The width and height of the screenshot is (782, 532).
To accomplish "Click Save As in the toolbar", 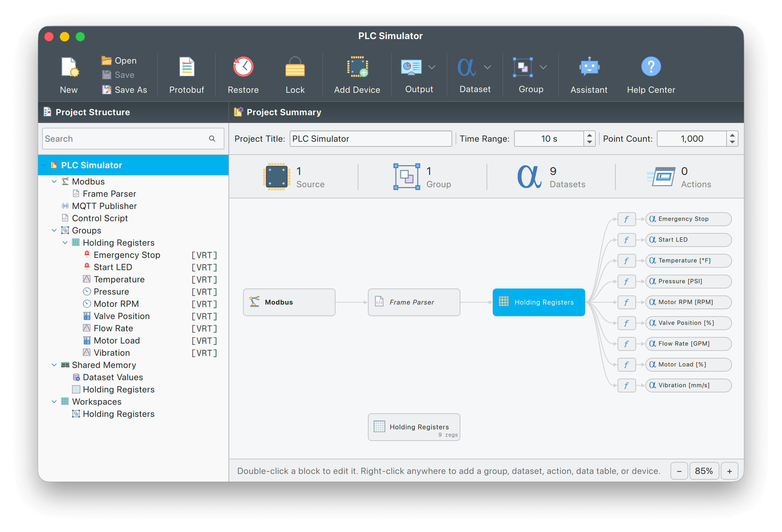I will coord(124,90).
